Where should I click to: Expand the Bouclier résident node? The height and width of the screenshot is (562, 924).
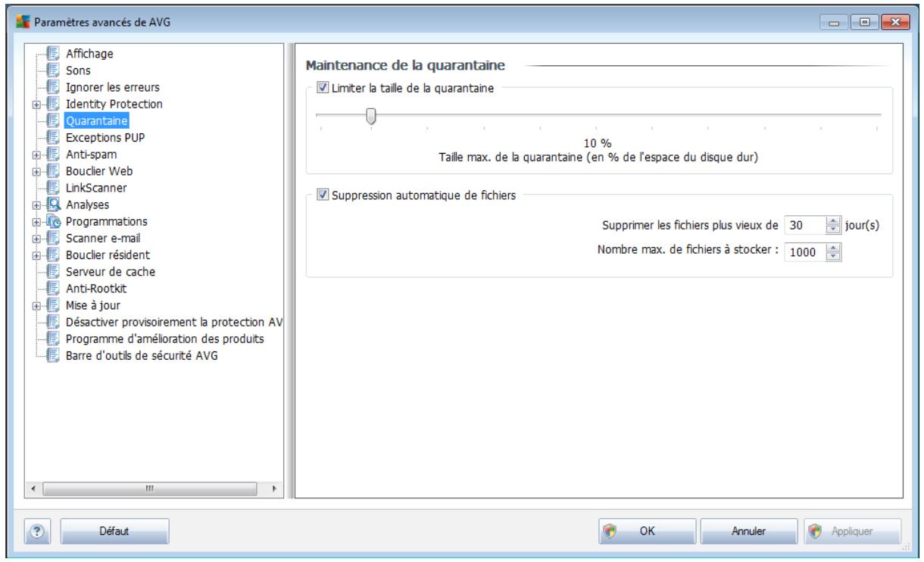click(x=36, y=255)
